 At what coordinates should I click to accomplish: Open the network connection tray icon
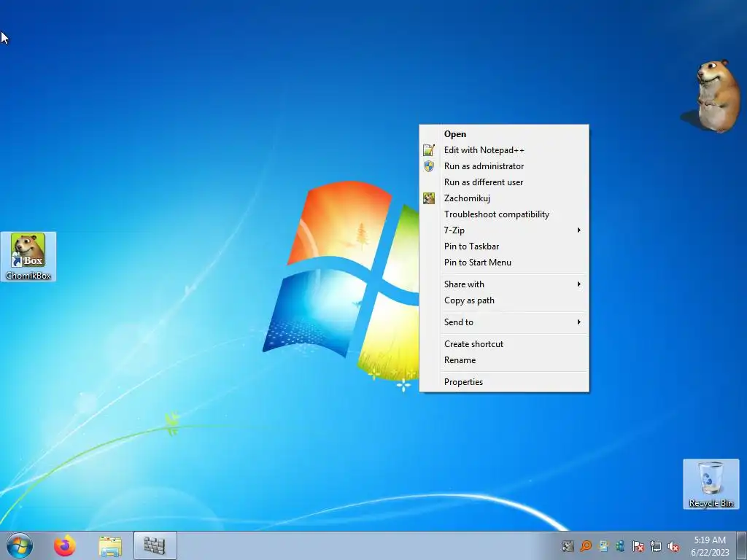pos(656,546)
